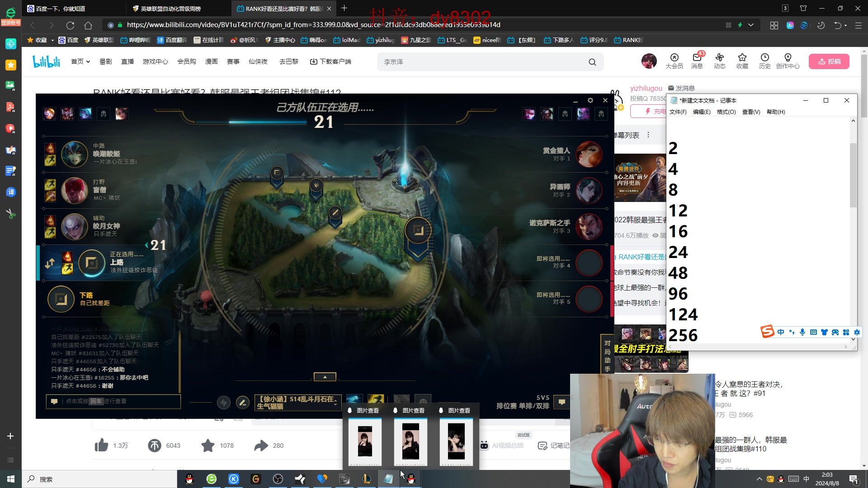Click the 投稿 upload button
This screenshot has height=488, width=868.
pyautogui.click(x=829, y=61)
